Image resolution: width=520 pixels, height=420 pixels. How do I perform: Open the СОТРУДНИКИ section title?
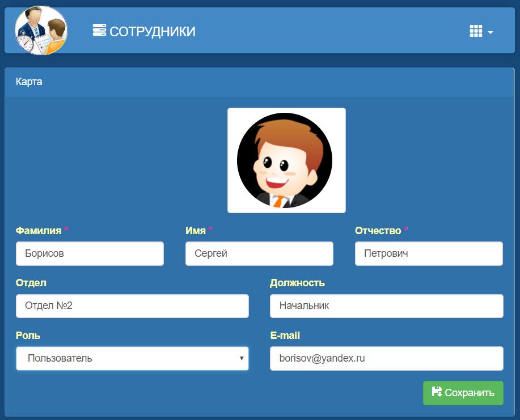(x=152, y=32)
